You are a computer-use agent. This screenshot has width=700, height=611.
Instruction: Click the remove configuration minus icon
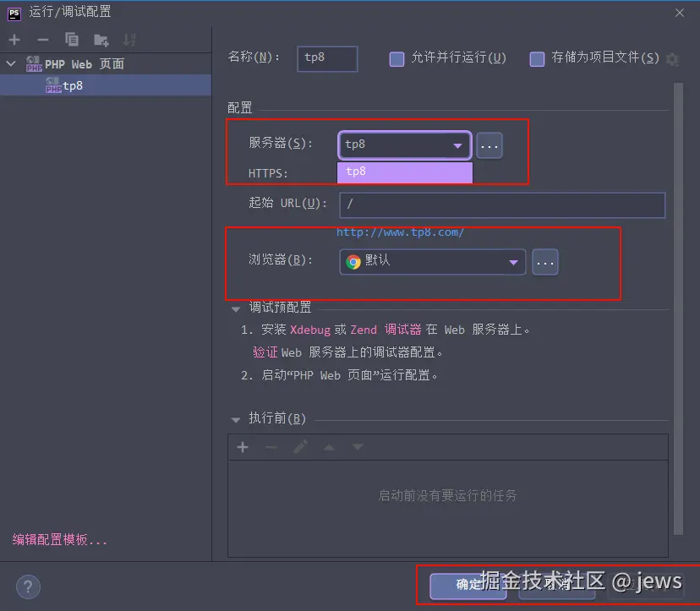click(43, 40)
